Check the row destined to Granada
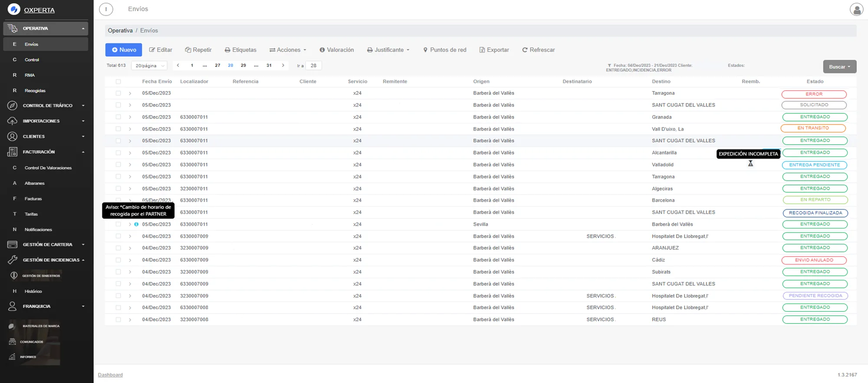Image resolution: width=868 pixels, height=383 pixels. [x=118, y=117]
